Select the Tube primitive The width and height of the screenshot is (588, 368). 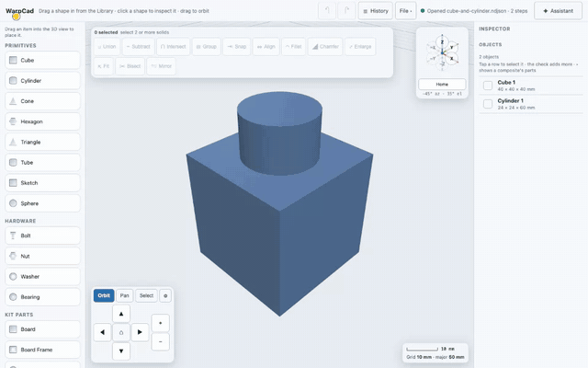[42, 162]
